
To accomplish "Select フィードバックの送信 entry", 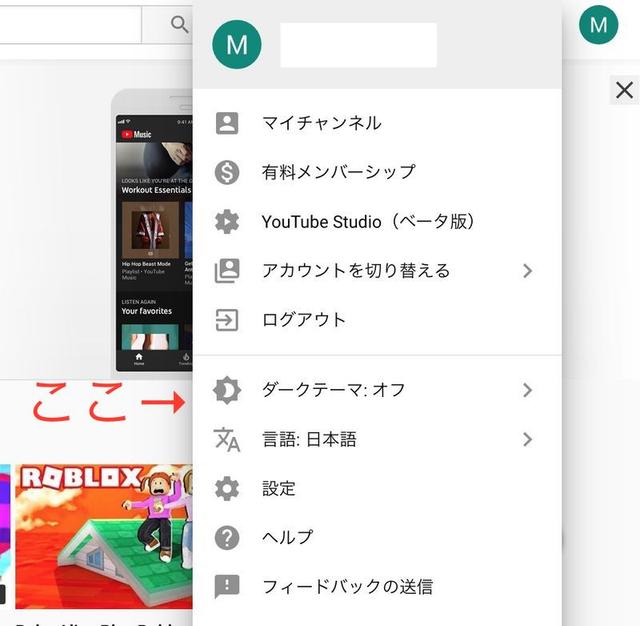I will [x=377, y=587].
